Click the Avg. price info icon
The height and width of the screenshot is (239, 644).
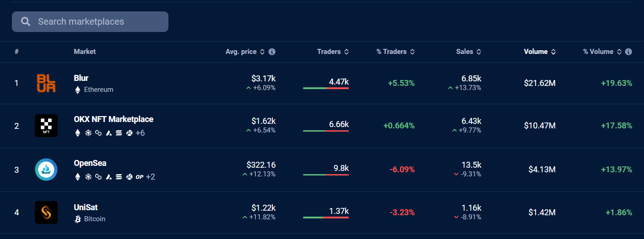coord(272,52)
